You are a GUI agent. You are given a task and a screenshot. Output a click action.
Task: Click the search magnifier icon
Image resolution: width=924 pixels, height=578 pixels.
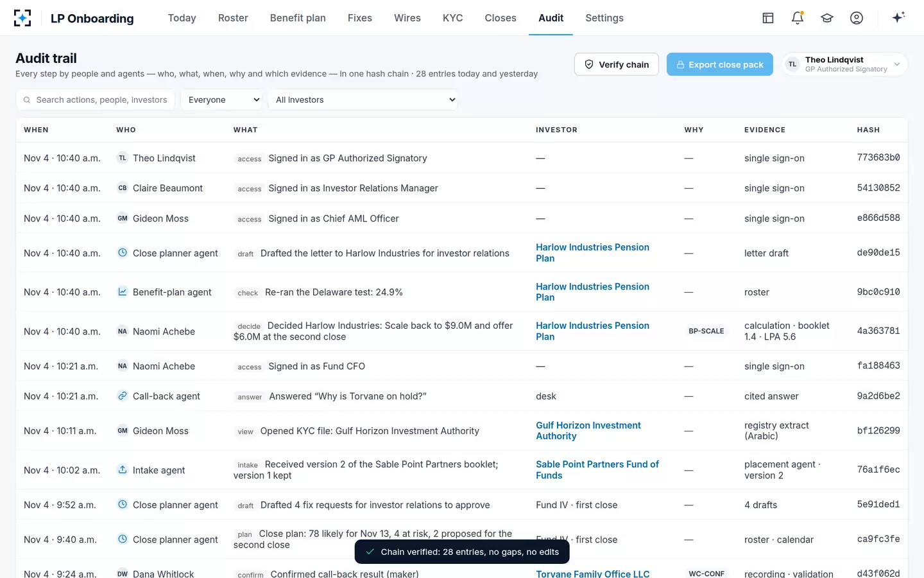(x=27, y=100)
